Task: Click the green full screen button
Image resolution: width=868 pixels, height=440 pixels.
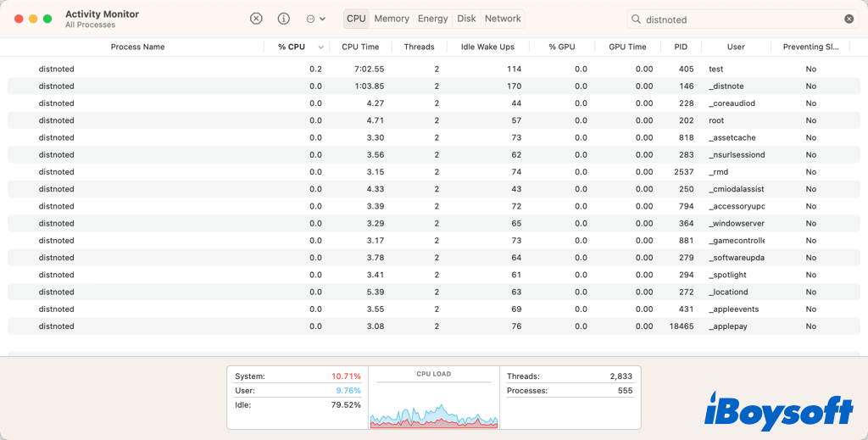Action: pos(47,19)
